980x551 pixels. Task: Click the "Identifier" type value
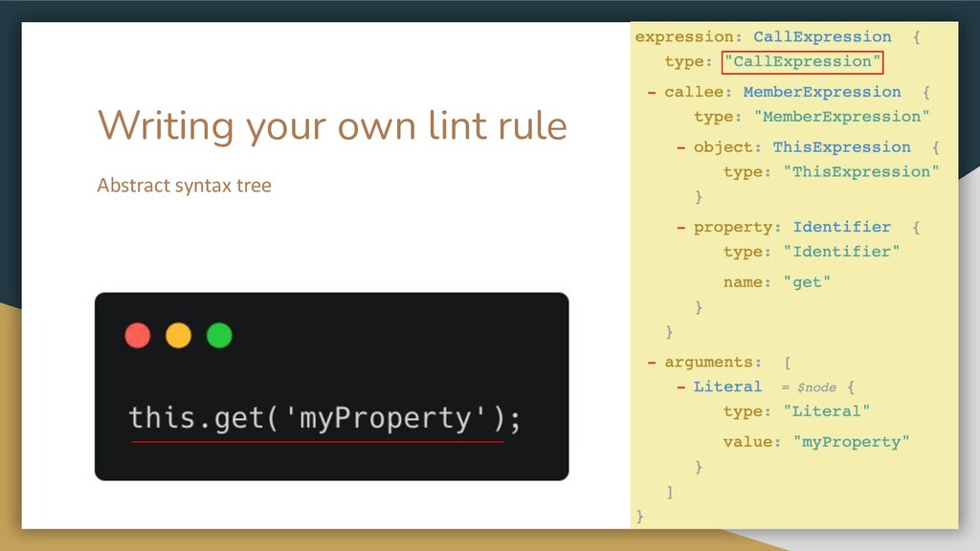(x=841, y=252)
